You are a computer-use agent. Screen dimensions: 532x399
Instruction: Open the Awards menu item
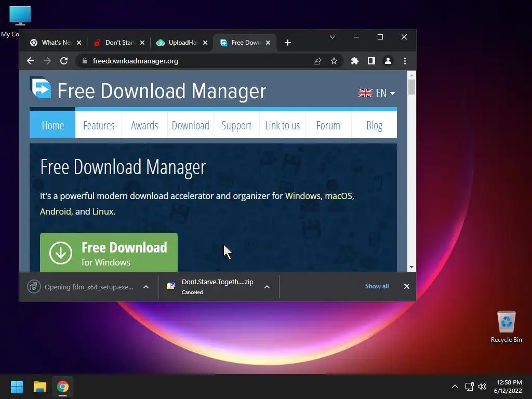144,125
